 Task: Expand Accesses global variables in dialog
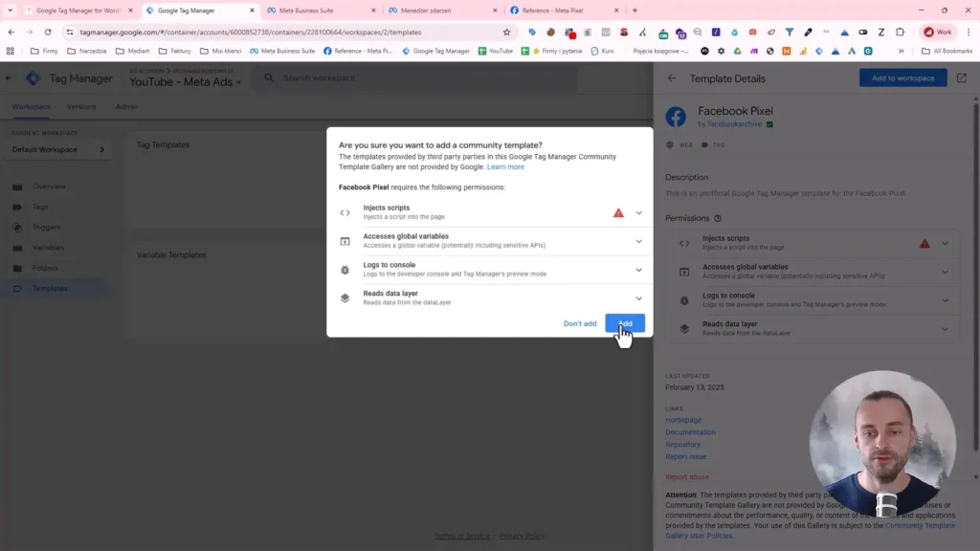[638, 241]
